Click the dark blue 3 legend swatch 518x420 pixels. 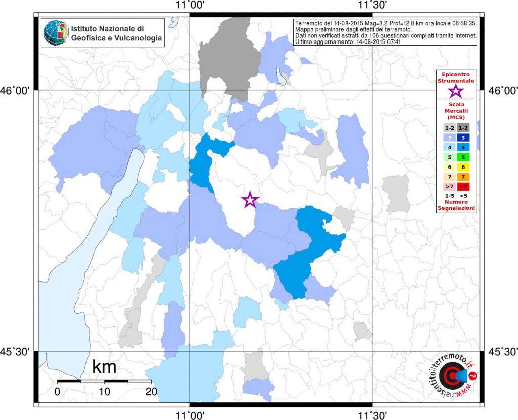[x=463, y=138]
